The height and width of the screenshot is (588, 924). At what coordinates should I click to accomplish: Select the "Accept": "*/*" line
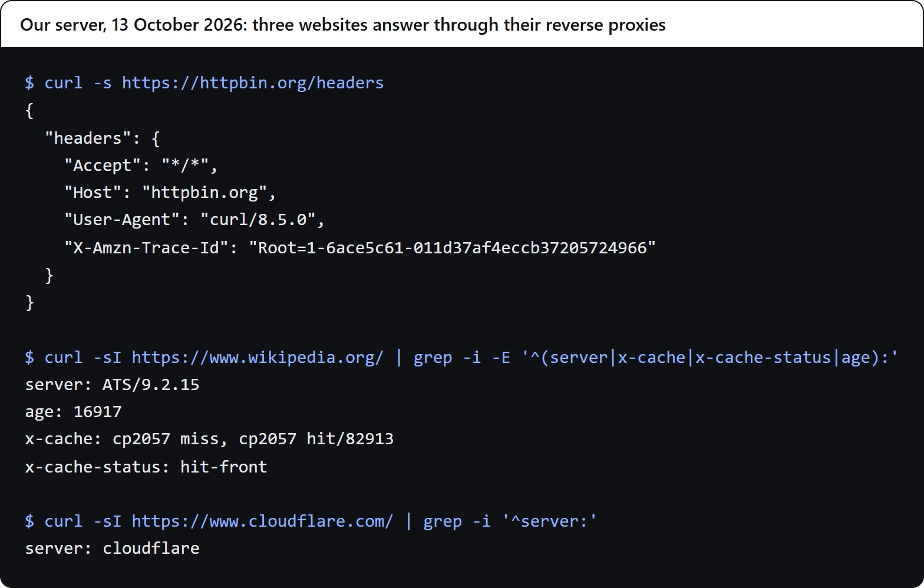[x=141, y=166]
